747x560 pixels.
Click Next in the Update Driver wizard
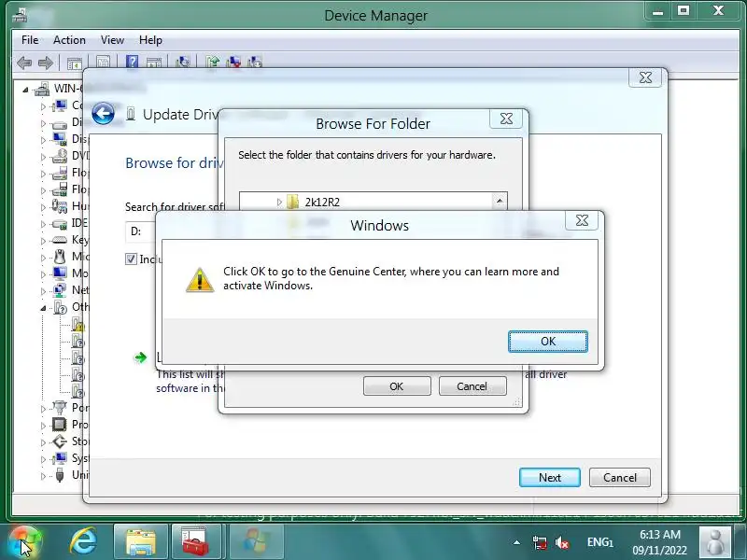550,477
